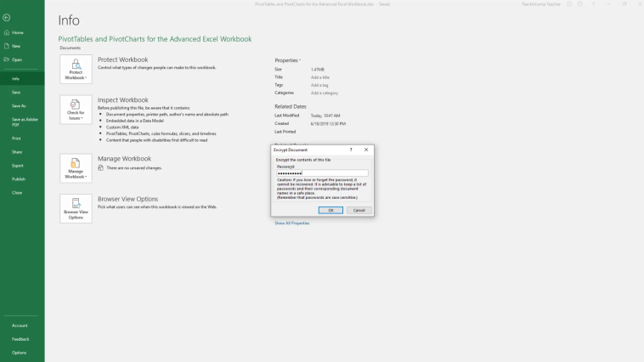Click Add a category field
This screenshot has height=362, width=644.
click(x=325, y=93)
